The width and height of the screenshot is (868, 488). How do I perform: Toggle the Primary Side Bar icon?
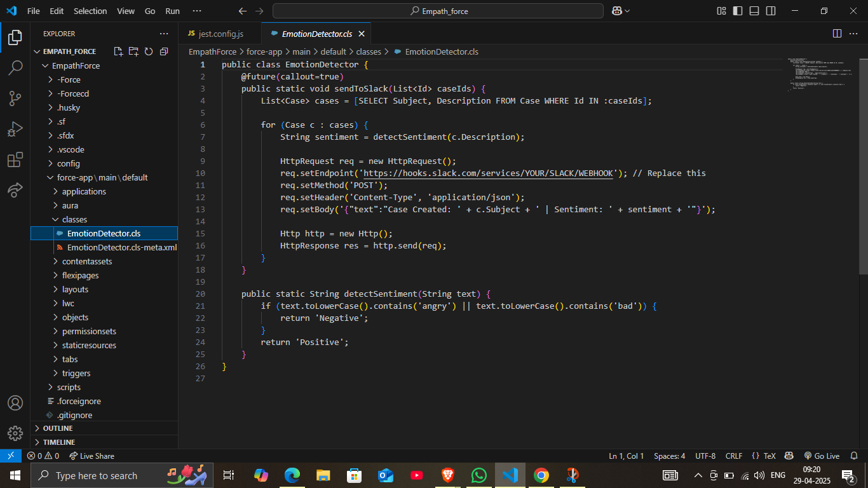point(737,11)
